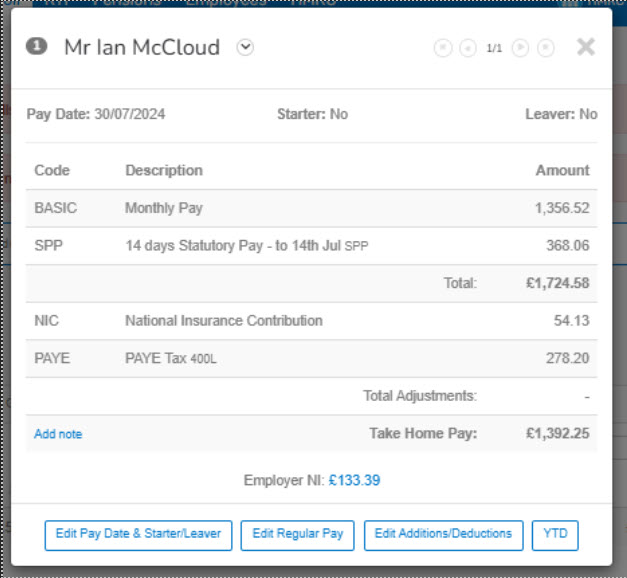
Task: Click the employee number 1 badge icon
Action: 36,47
